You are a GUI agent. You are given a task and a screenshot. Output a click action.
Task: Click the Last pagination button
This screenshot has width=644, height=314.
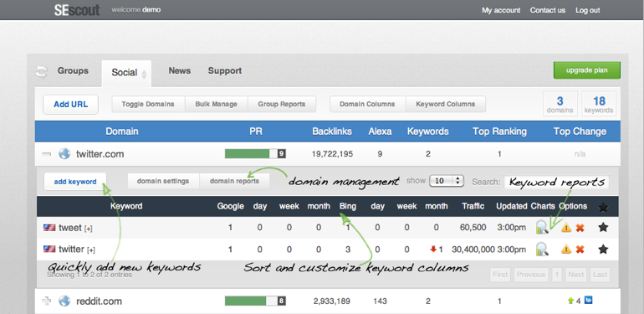pyautogui.click(x=600, y=275)
